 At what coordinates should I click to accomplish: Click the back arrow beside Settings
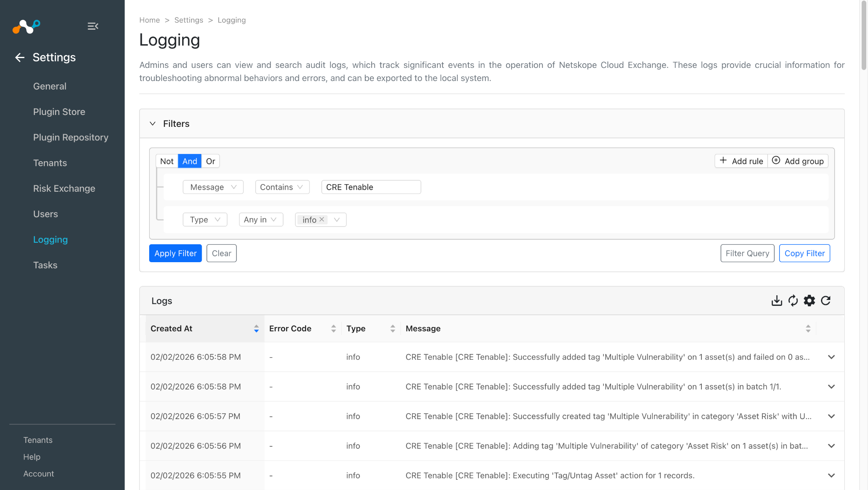[20, 57]
